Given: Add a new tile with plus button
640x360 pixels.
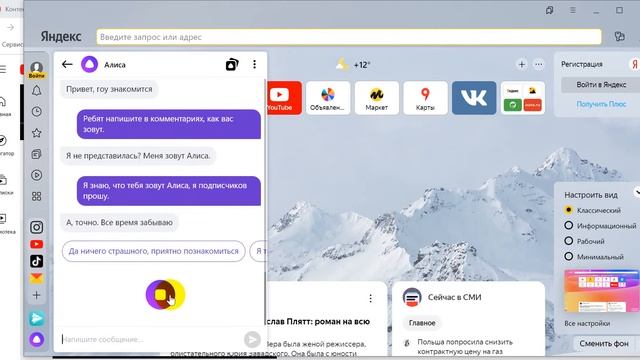Looking at the screenshot, I should [521, 64].
